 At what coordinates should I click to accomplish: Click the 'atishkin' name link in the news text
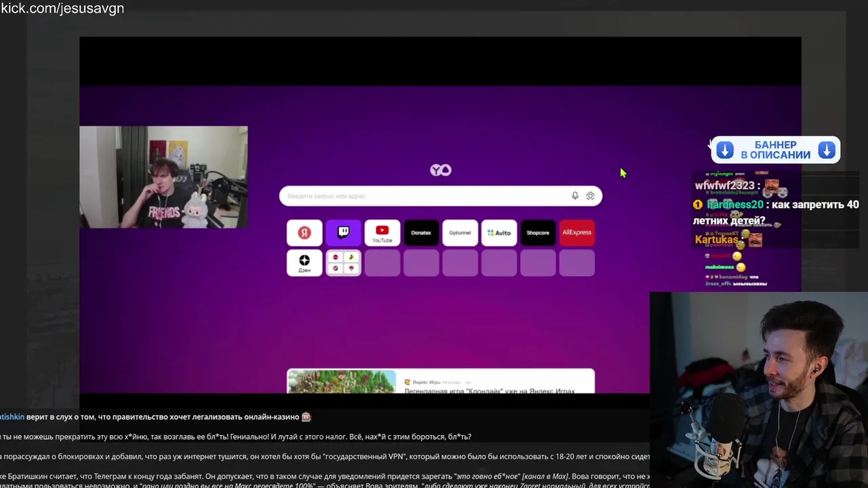click(x=12, y=417)
